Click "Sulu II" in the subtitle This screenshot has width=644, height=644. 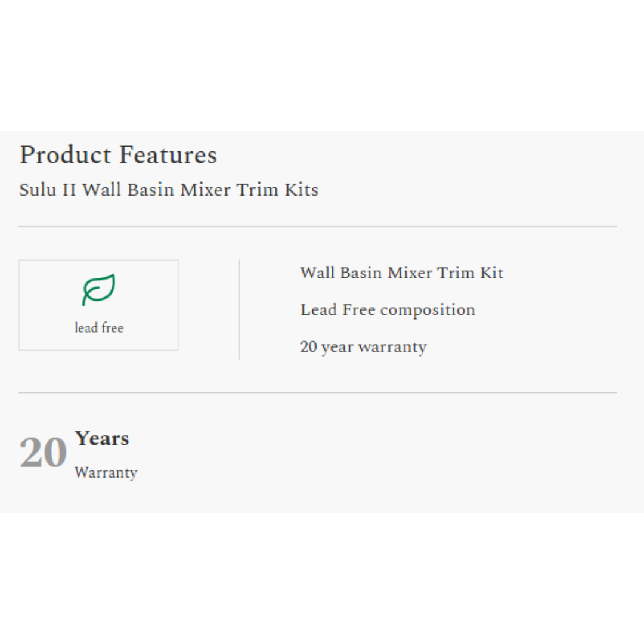tap(47, 190)
